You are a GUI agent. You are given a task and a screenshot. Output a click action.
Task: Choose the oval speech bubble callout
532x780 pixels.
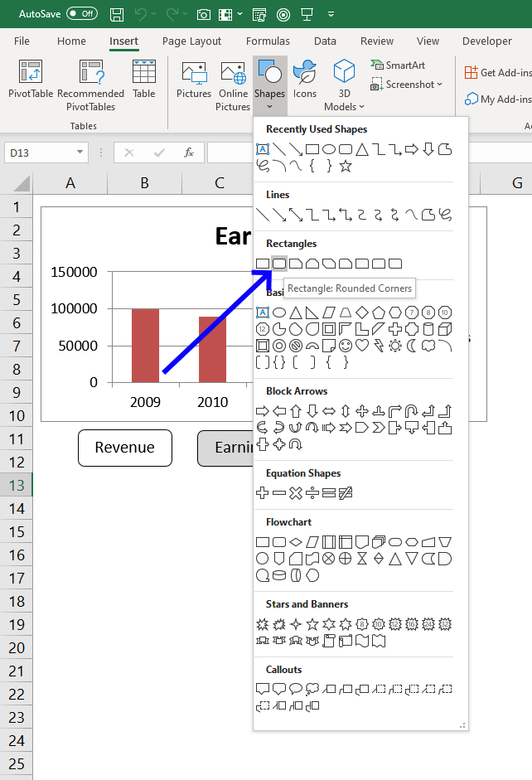point(296,689)
